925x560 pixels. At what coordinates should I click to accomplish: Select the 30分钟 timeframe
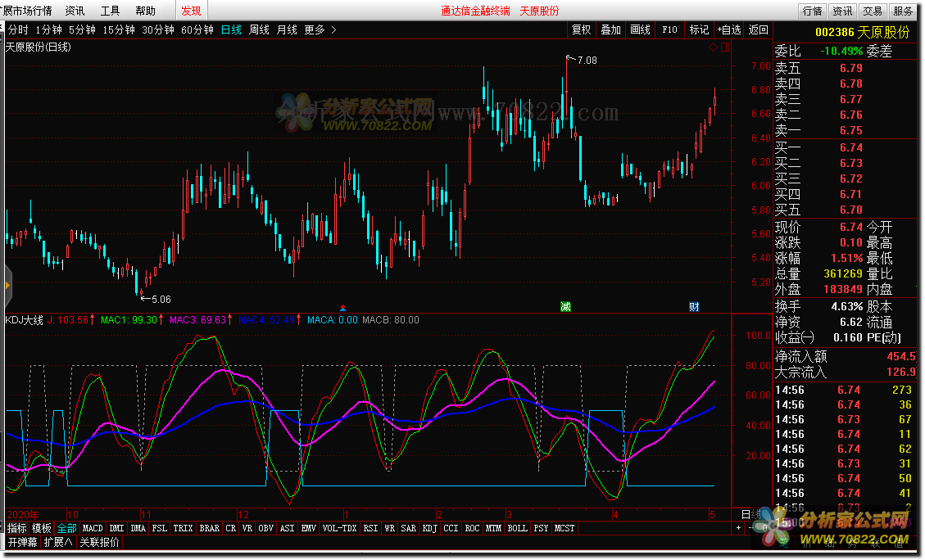click(158, 29)
